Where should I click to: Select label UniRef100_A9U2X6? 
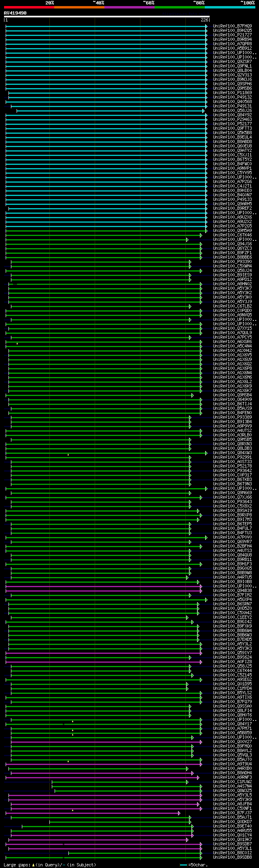(232, 217)
